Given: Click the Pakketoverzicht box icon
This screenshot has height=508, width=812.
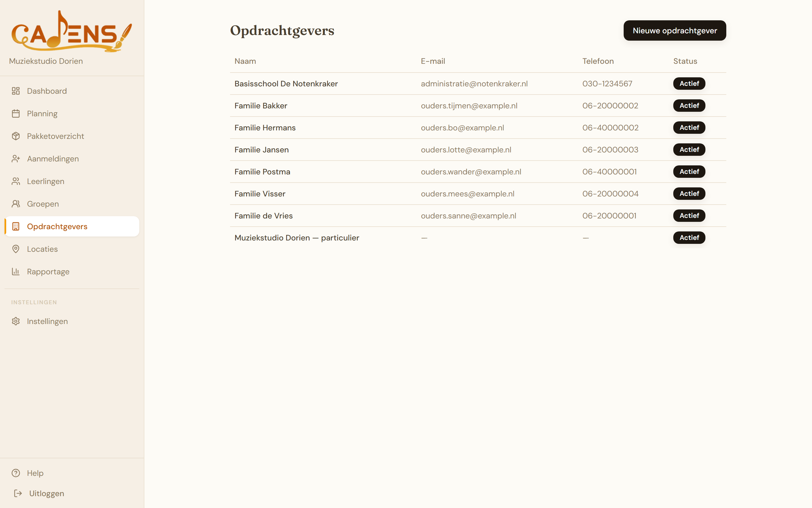Looking at the screenshot, I should [16, 136].
